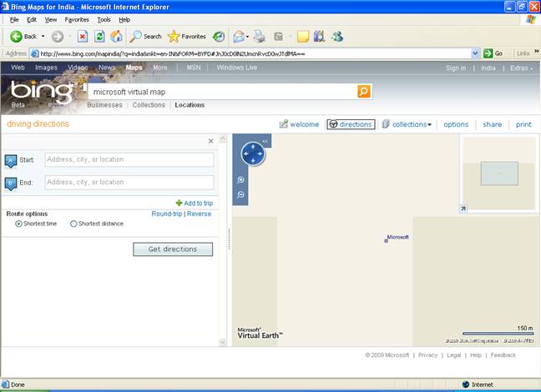
Task: Click the Start waypoint A marker icon
Action: 10,161
